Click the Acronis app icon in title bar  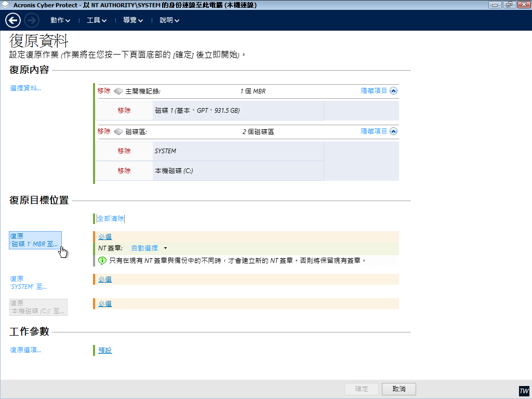[5, 5]
